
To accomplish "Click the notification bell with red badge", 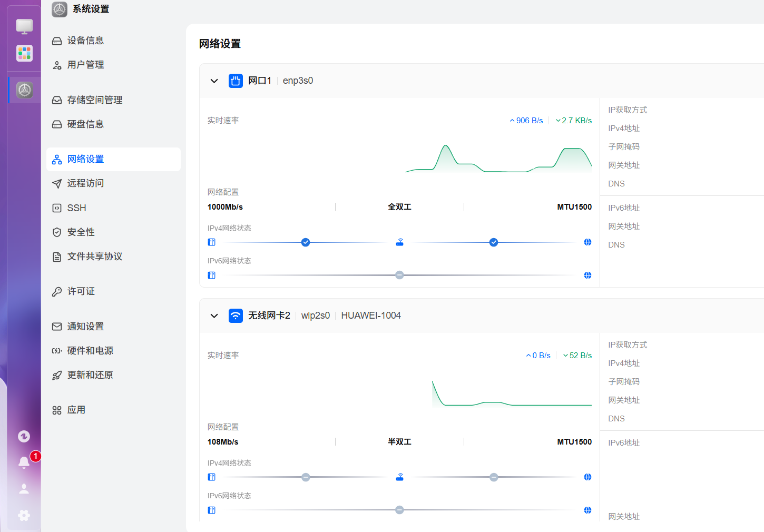I will pos(24,462).
